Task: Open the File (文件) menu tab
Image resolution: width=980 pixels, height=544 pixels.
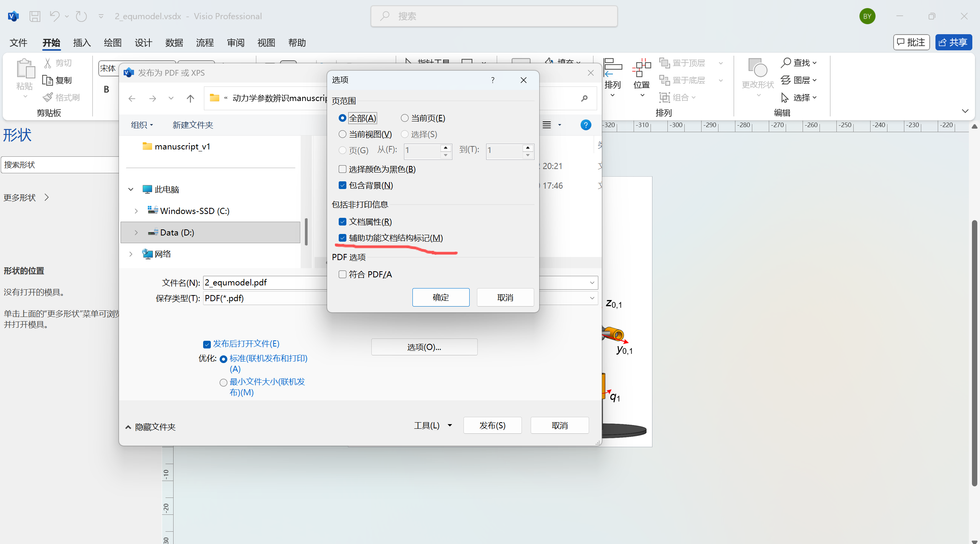Action: coord(18,43)
